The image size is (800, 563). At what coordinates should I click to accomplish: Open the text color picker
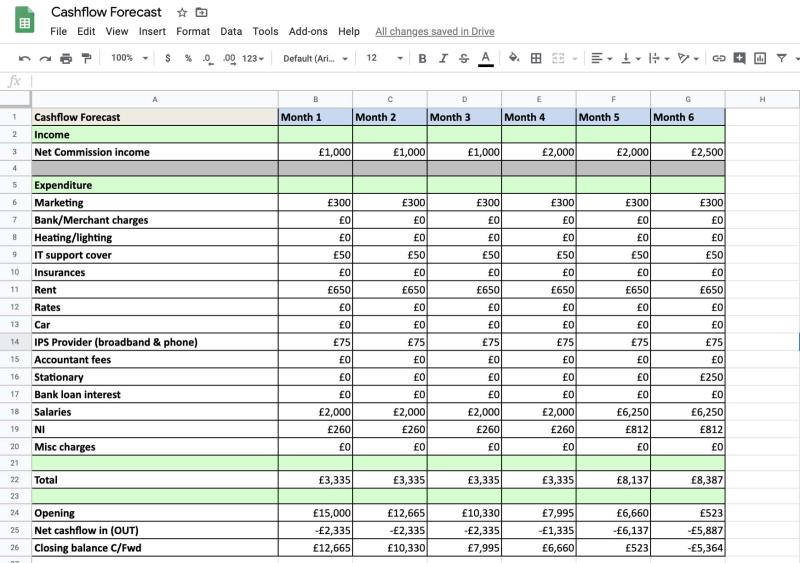click(486, 59)
